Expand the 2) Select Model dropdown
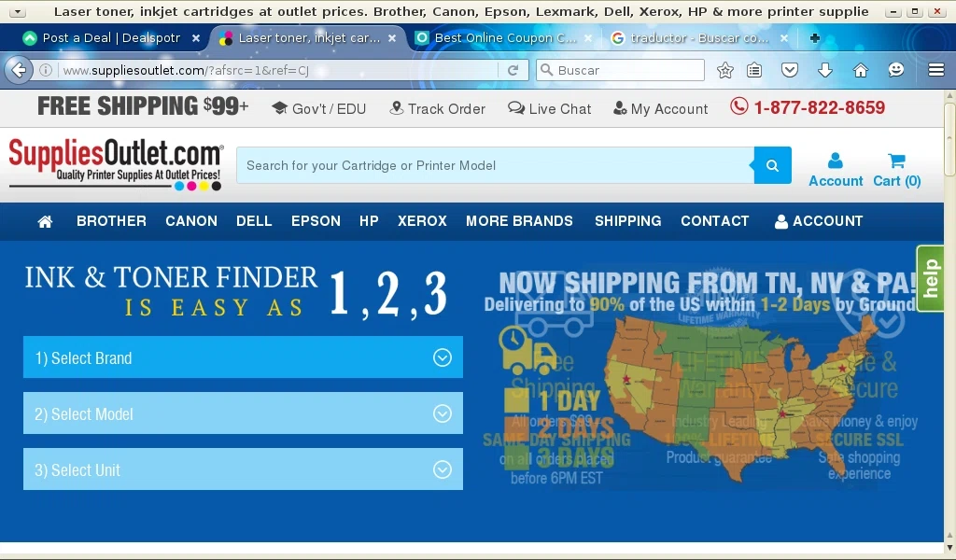The height and width of the screenshot is (560, 956). click(243, 413)
